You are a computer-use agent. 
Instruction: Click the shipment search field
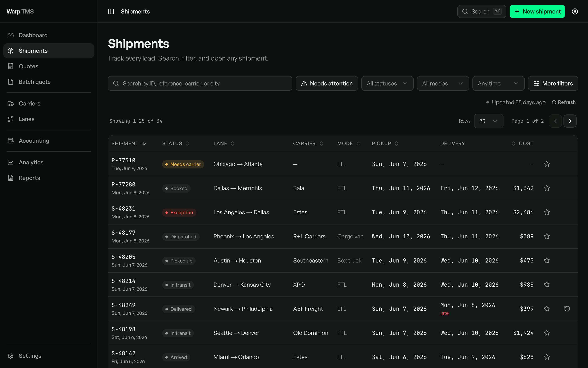(x=200, y=83)
